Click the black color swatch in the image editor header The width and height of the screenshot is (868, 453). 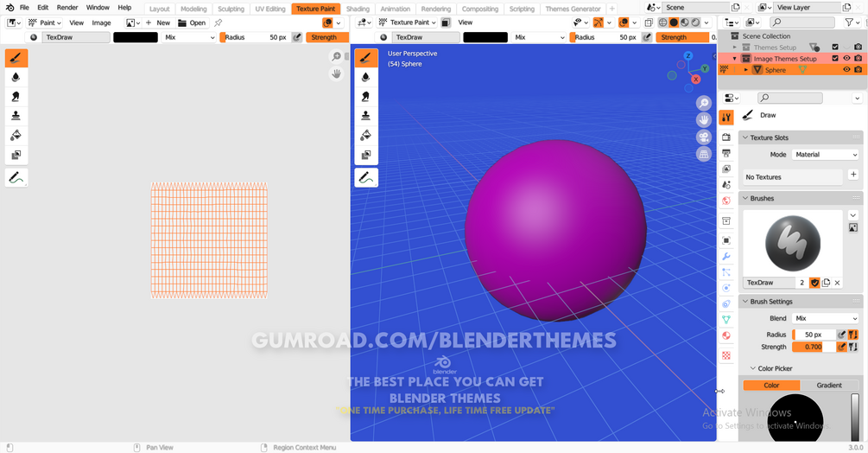pyautogui.click(x=136, y=38)
